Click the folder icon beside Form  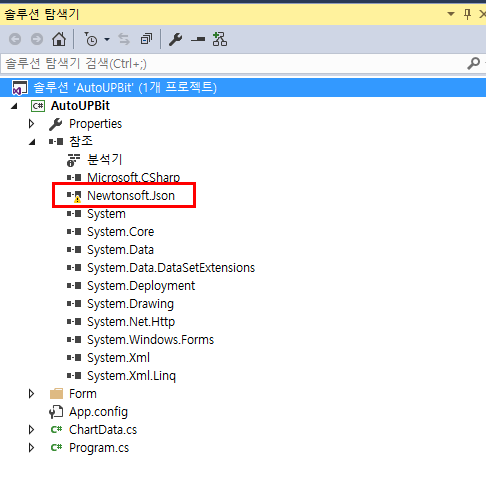[56, 394]
